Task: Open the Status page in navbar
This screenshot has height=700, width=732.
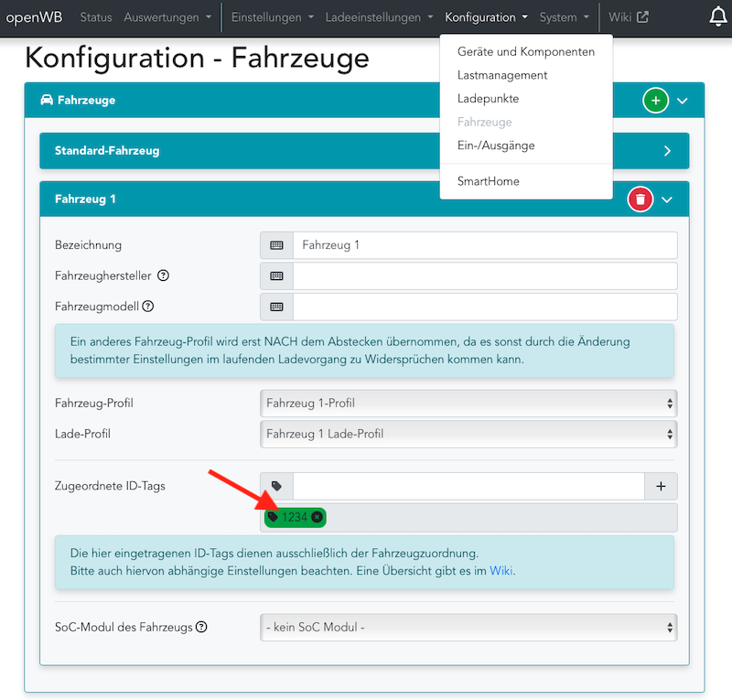Action: pyautogui.click(x=96, y=17)
